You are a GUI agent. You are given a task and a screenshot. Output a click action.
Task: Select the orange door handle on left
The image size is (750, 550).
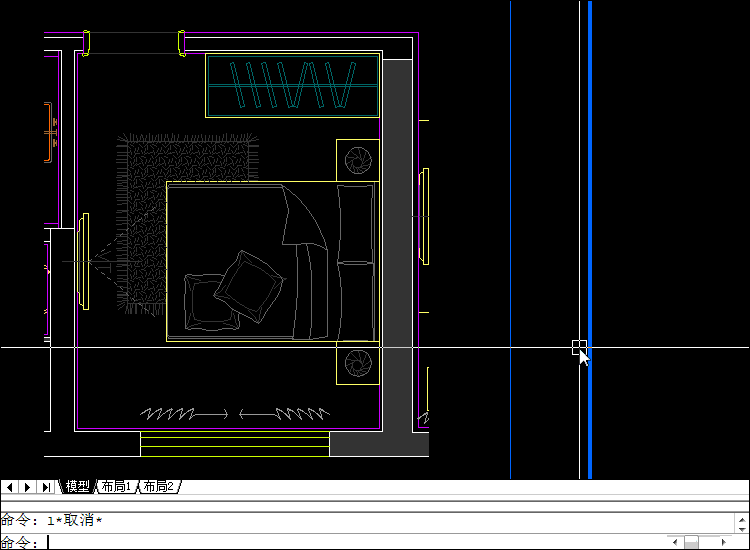49,131
